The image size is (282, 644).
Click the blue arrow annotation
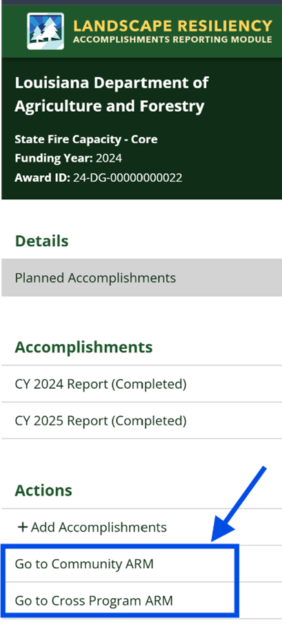point(239,504)
